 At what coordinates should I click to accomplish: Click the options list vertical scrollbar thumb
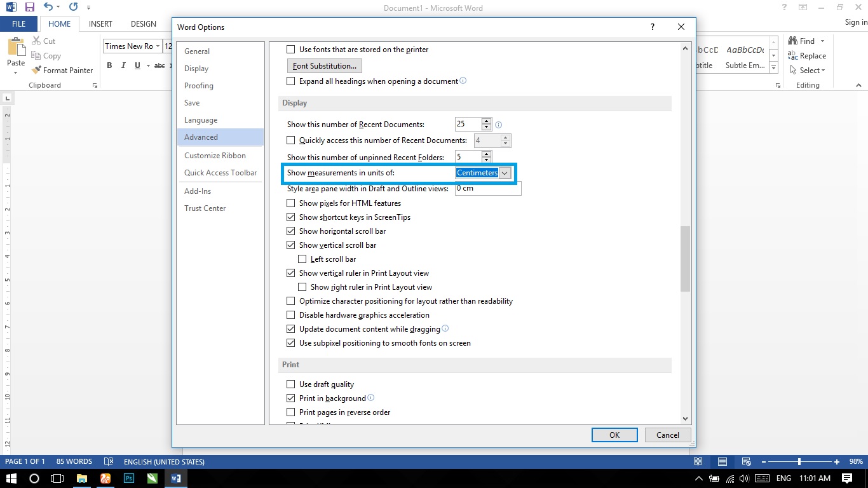685,258
